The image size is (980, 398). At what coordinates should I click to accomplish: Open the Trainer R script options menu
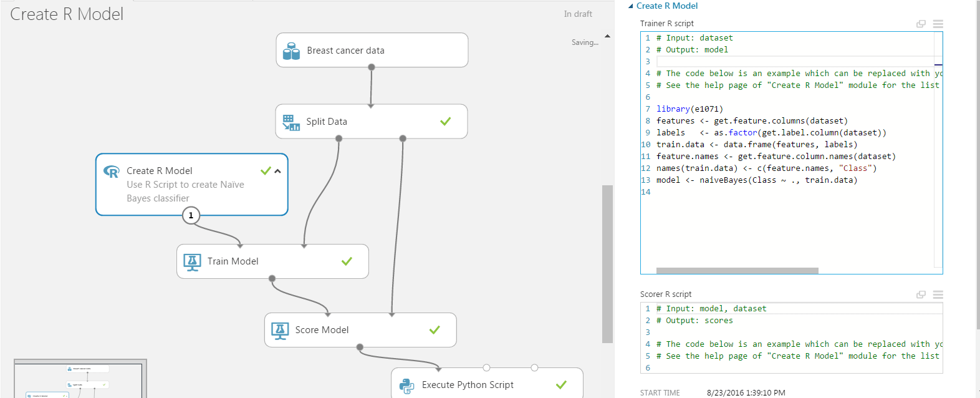click(938, 24)
